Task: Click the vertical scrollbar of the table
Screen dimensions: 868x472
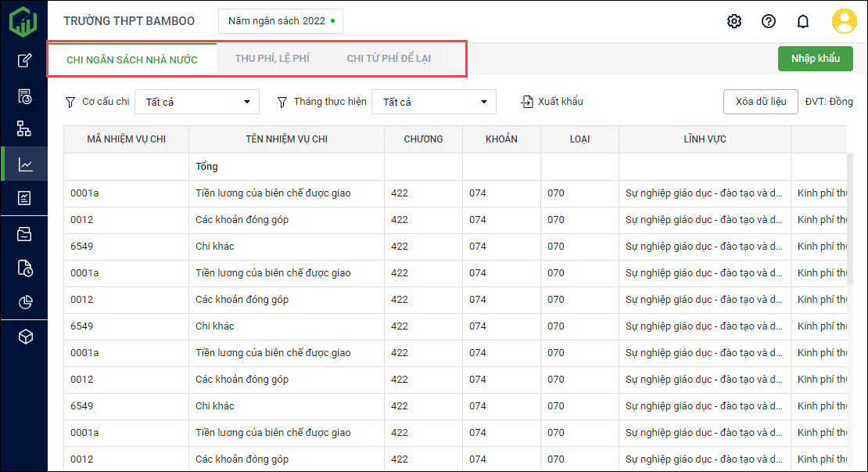Action: [849, 219]
